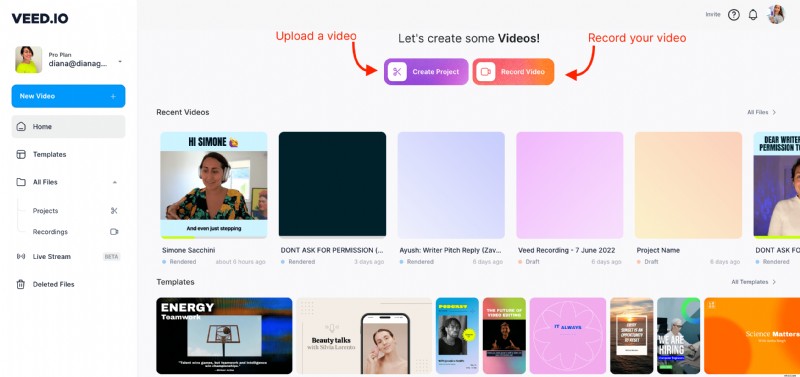Click the Simone Sacchini video title

pos(188,250)
